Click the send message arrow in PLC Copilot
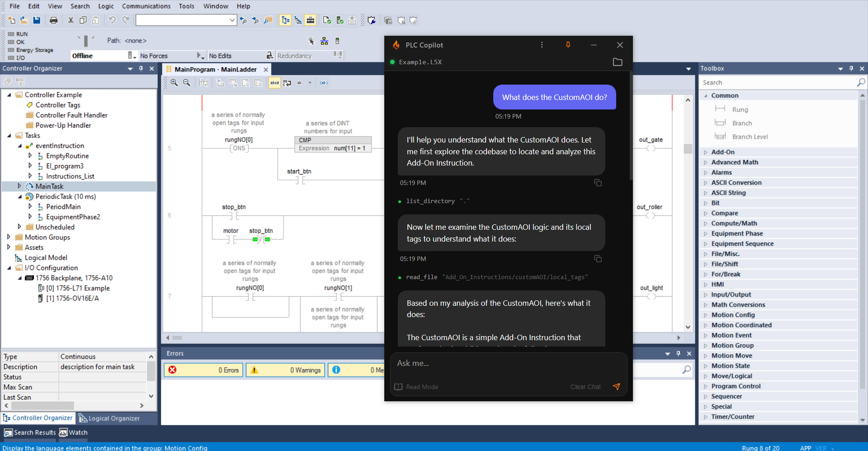This screenshot has width=868, height=451. point(616,387)
